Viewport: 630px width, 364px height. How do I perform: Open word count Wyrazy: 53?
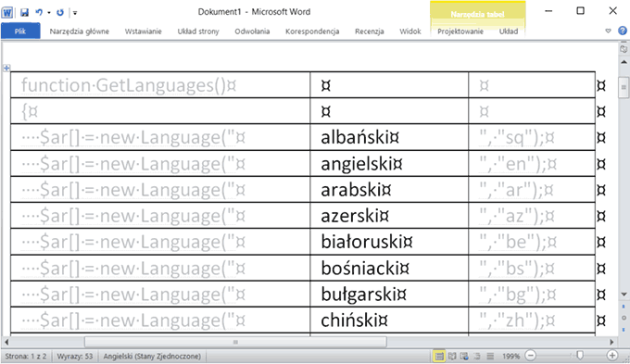[75, 357]
